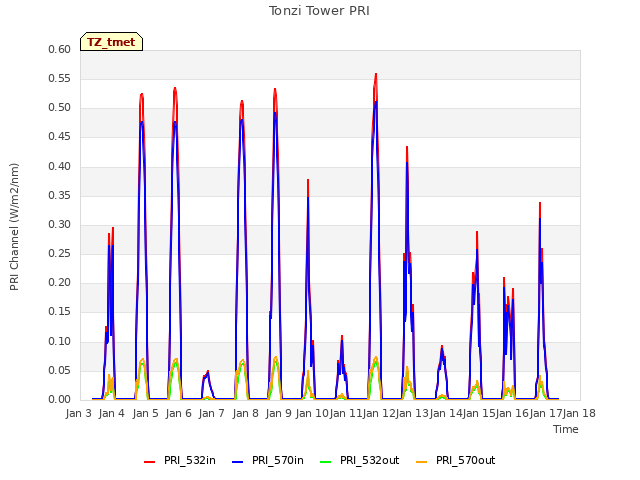Screen dimensions: 640x480
Task: Click the 0.10 y-axis tick label
Action: pyautogui.click(x=60, y=341)
